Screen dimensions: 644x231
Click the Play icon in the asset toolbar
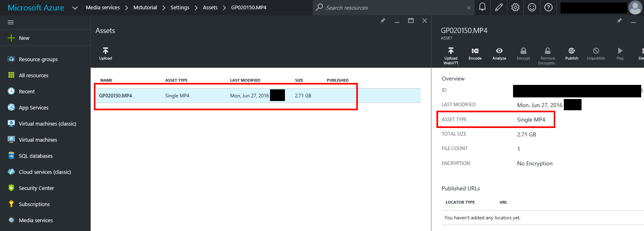coord(620,51)
